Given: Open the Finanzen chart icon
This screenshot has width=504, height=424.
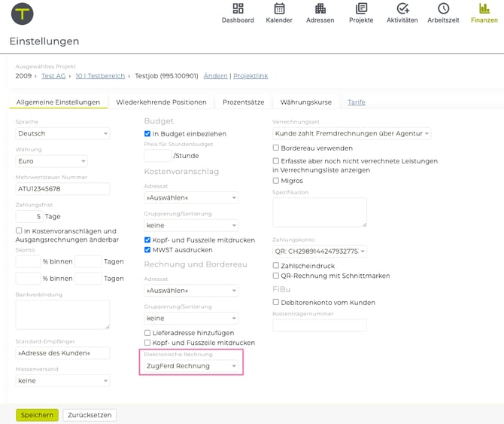Looking at the screenshot, I should click(484, 9).
